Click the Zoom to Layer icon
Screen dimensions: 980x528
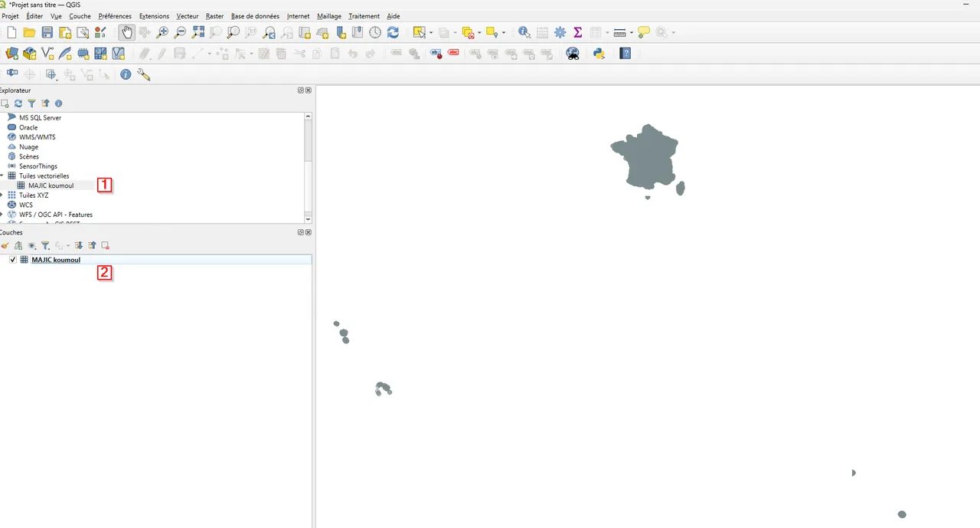[234, 32]
